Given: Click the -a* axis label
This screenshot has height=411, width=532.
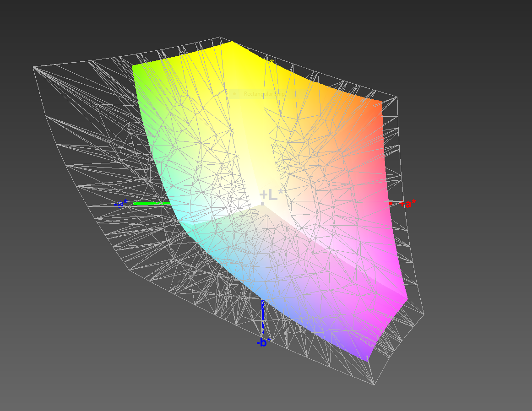Looking at the screenshot, I should point(121,204).
